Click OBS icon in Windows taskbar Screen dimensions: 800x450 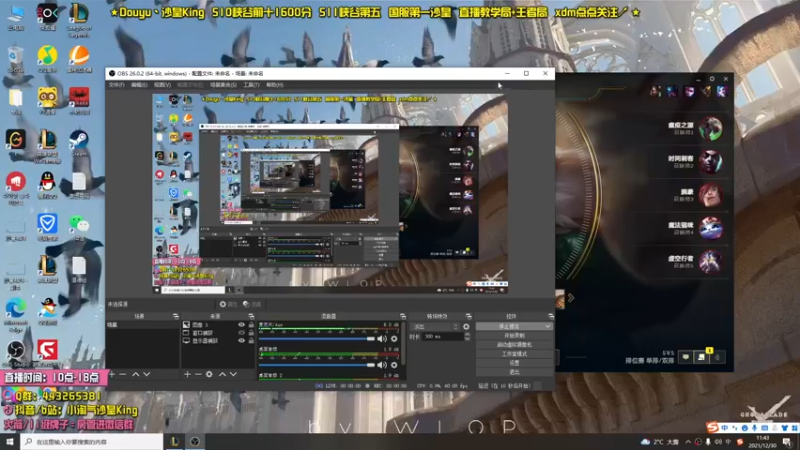[195, 441]
